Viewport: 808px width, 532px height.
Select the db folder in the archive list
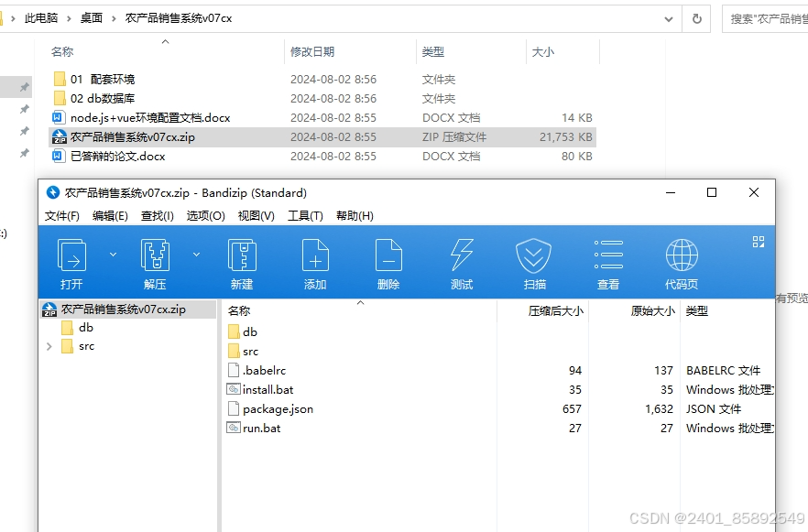[242, 332]
